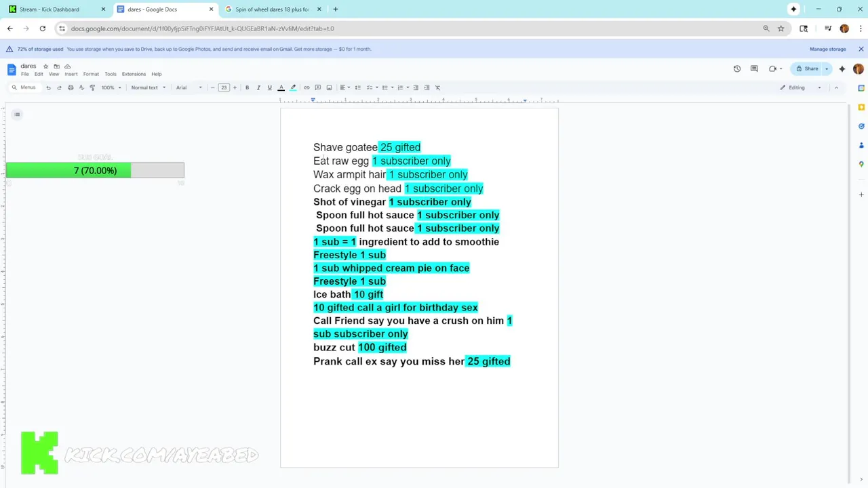This screenshot has height=488, width=868.
Task: Open the Edit menu
Action: (39, 74)
